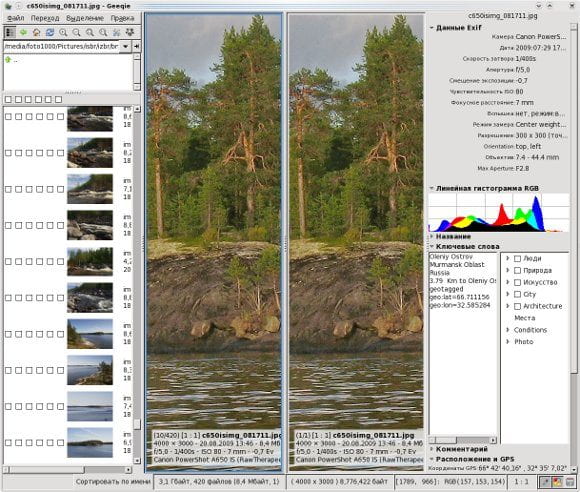
Task: Click the folder path input field
Action: click(62, 46)
